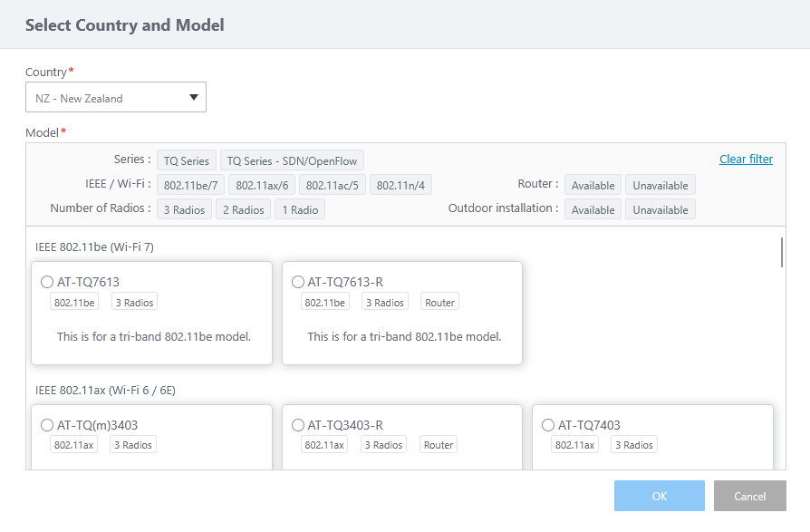Click the 3 Radios tag on AT-TQ7613-R card
The image size is (810, 532).
(x=385, y=302)
